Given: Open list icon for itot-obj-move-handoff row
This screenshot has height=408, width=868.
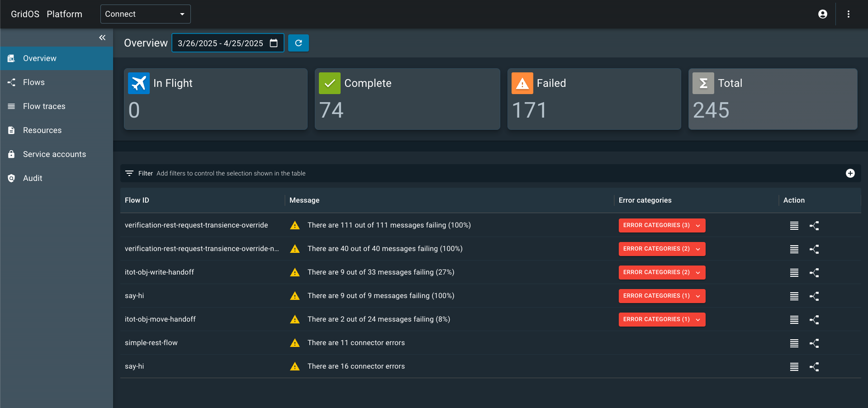Looking at the screenshot, I should pyautogui.click(x=794, y=320).
